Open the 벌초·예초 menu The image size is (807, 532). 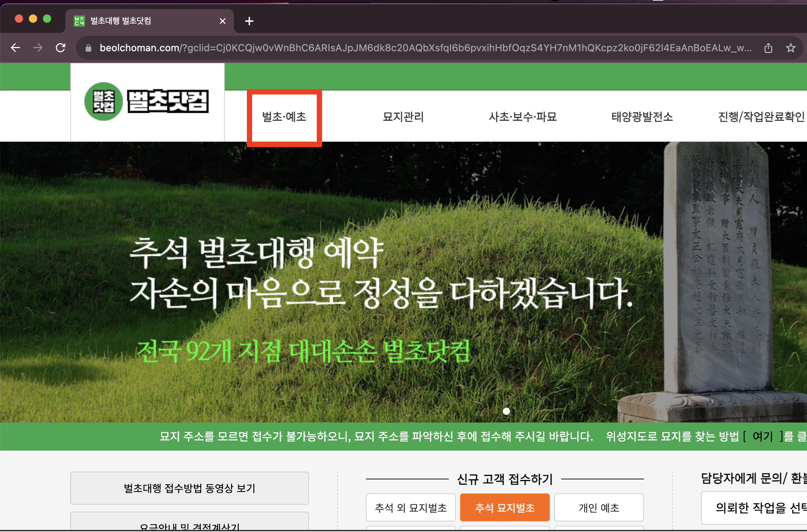pos(284,117)
